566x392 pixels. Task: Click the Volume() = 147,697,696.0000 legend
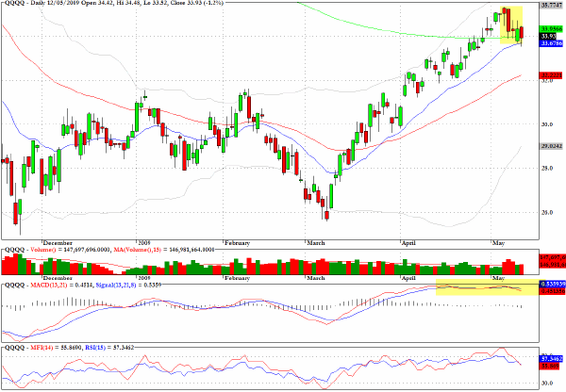[71, 250]
